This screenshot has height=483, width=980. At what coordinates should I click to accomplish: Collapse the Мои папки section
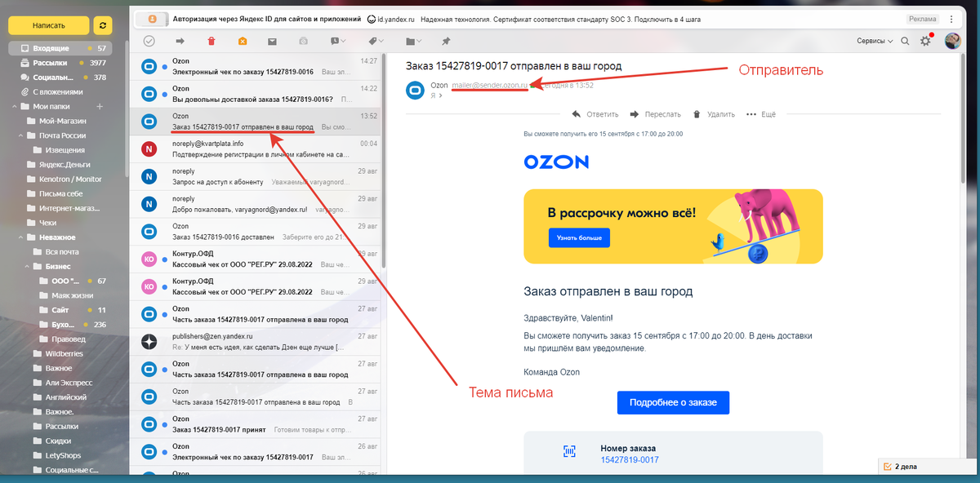[x=14, y=106]
